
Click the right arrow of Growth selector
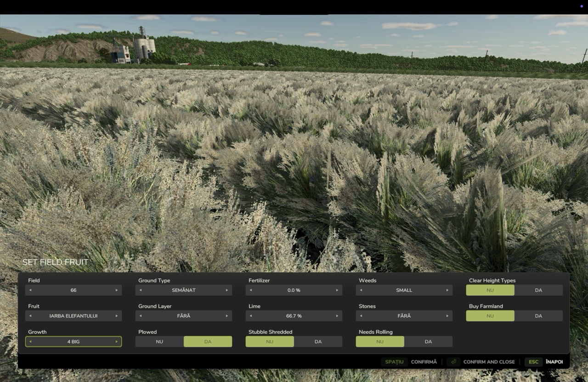coord(117,342)
